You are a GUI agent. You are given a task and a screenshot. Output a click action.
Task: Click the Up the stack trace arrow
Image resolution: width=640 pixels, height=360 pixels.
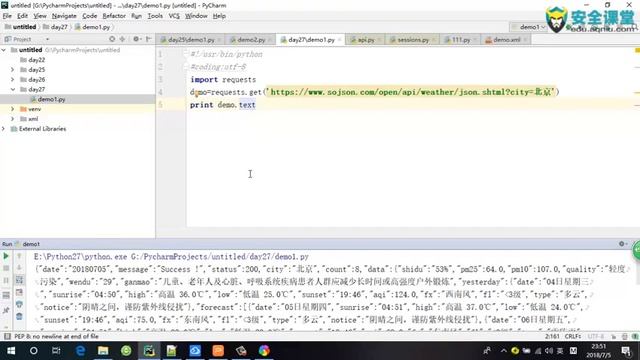(x=19, y=256)
